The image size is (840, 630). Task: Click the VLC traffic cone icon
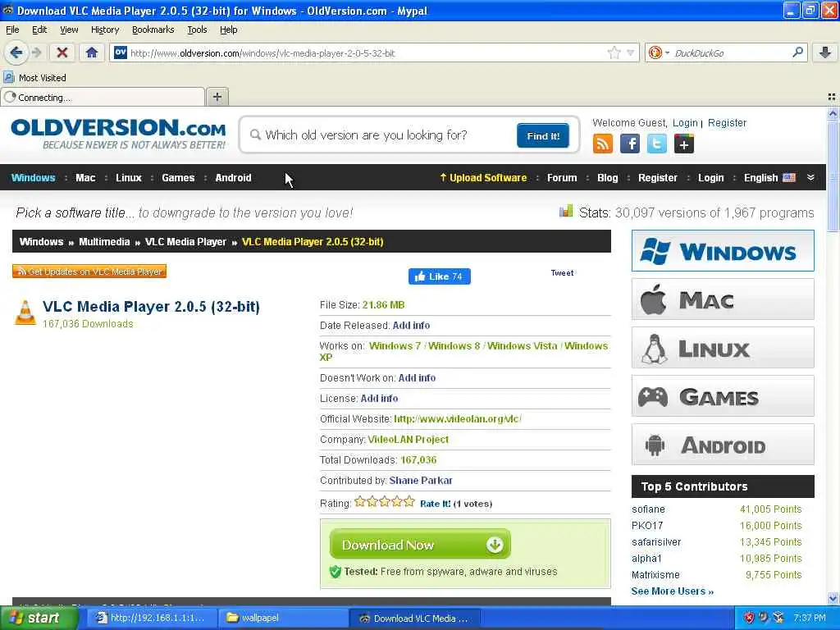point(25,313)
